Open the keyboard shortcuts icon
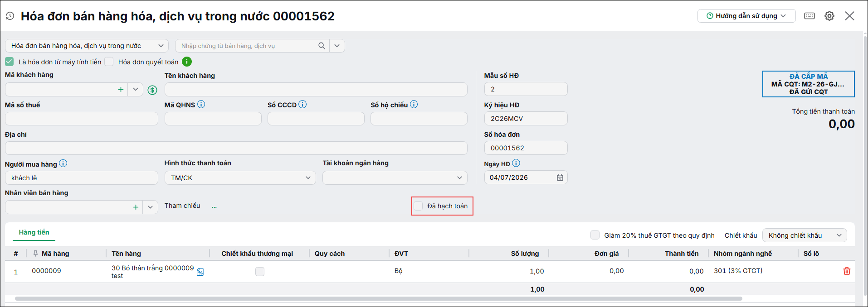The width and height of the screenshot is (868, 307). click(x=809, y=16)
